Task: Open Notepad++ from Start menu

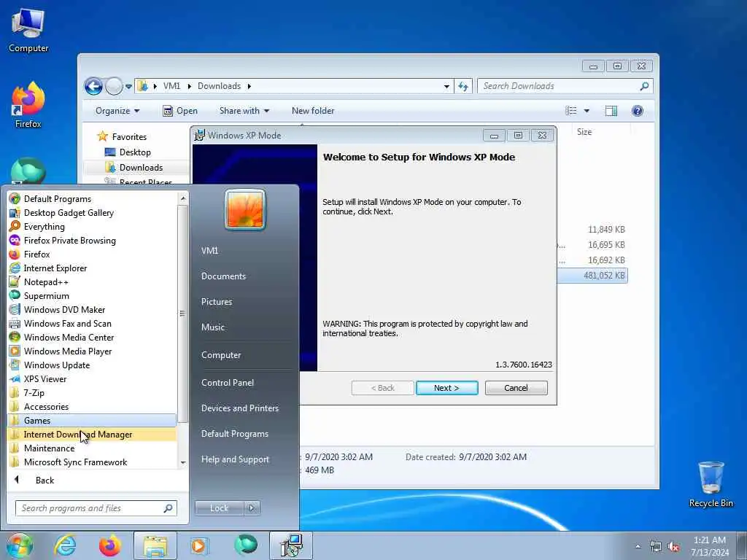Action: tap(92, 281)
